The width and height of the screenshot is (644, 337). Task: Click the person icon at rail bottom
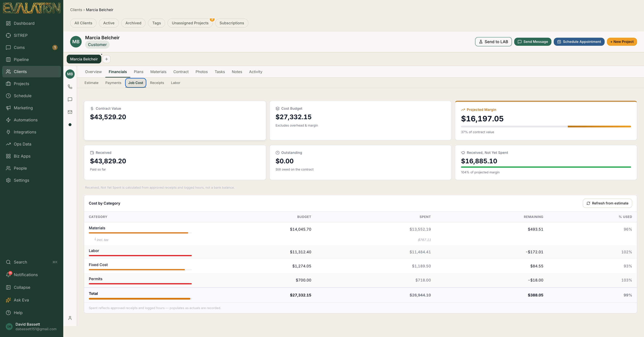pyautogui.click(x=70, y=318)
